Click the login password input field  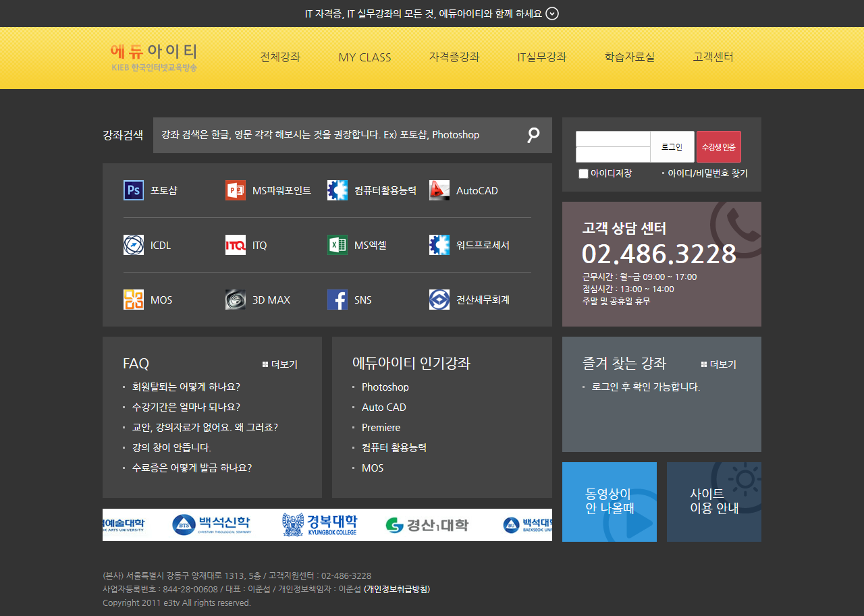coord(613,155)
